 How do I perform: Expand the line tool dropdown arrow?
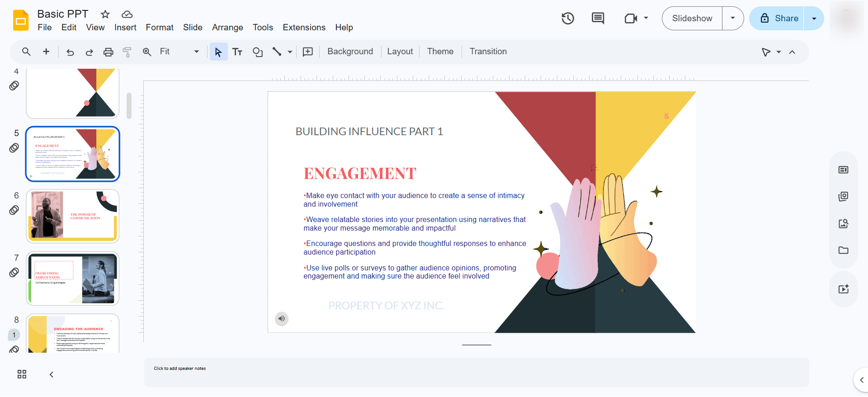pyautogui.click(x=290, y=52)
